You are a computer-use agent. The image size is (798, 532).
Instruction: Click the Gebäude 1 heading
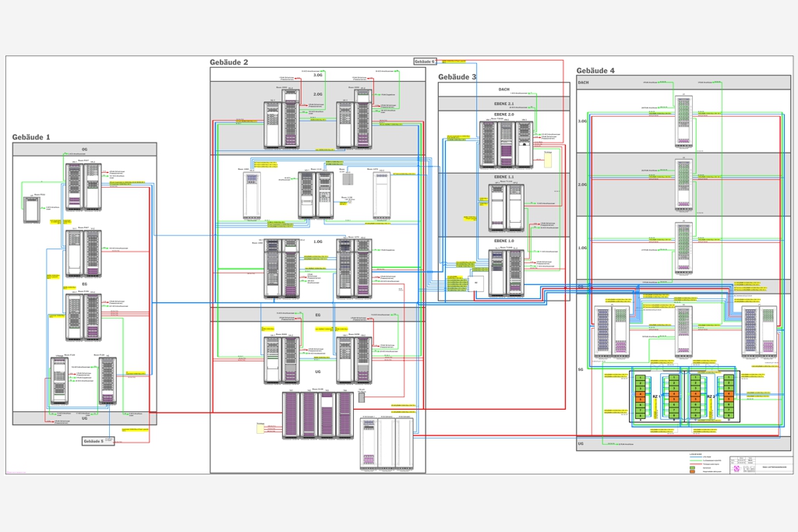click(31, 137)
